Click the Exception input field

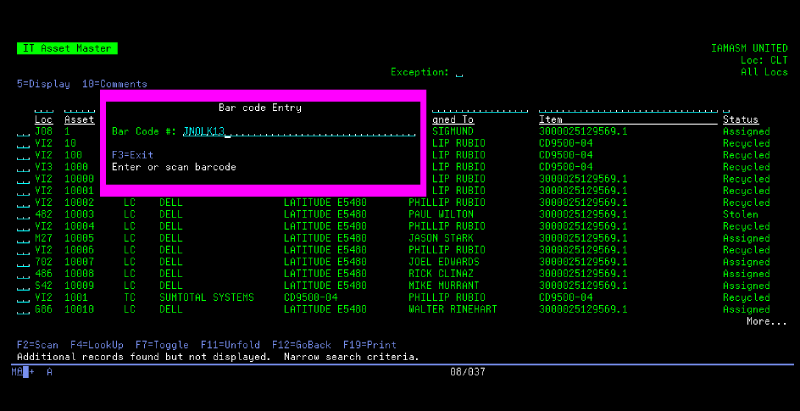(459, 73)
